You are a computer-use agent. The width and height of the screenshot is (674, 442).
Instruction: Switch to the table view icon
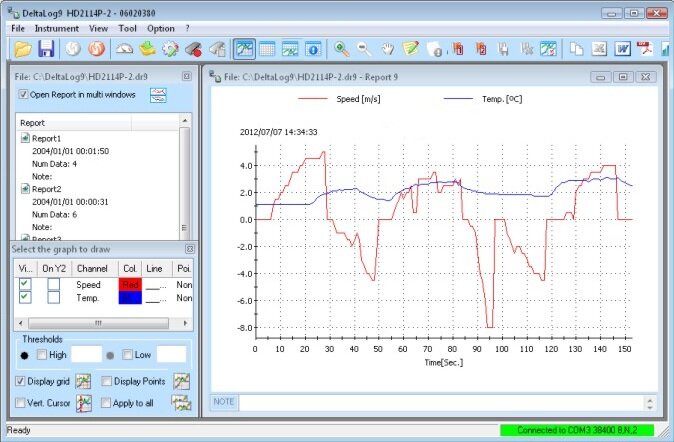click(267, 49)
